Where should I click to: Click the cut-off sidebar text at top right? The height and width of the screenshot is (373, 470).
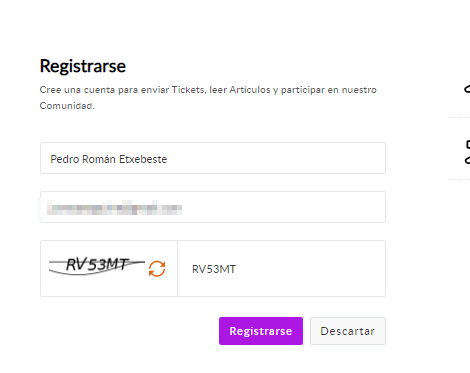[467, 89]
